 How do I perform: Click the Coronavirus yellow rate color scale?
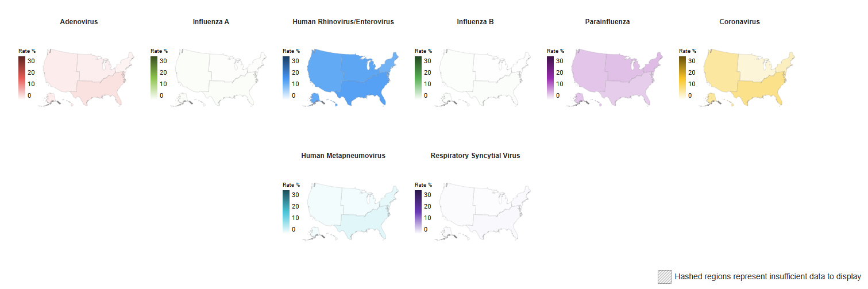click(x=682, y=78)
